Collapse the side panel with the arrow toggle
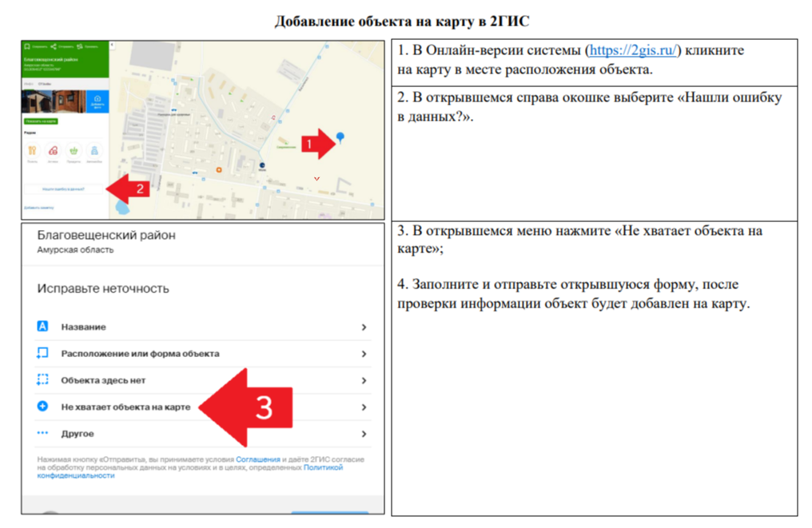 point(112,46)
